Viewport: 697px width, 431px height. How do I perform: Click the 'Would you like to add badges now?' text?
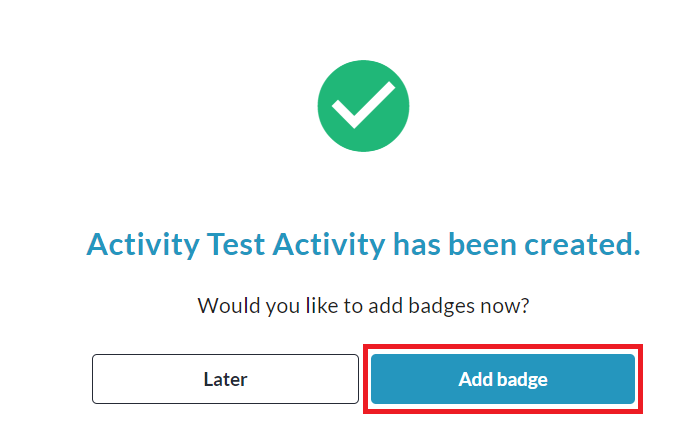click(363, 304)
